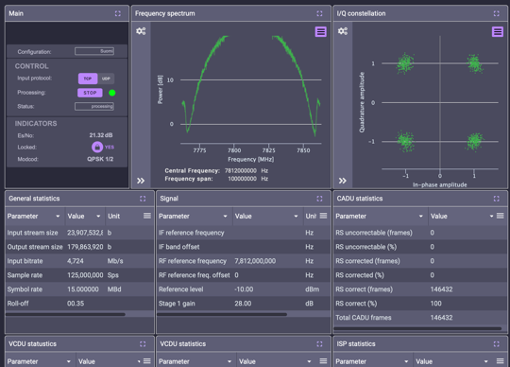
Task: Select Total CADU frames row
Action: tap(420, 318)
